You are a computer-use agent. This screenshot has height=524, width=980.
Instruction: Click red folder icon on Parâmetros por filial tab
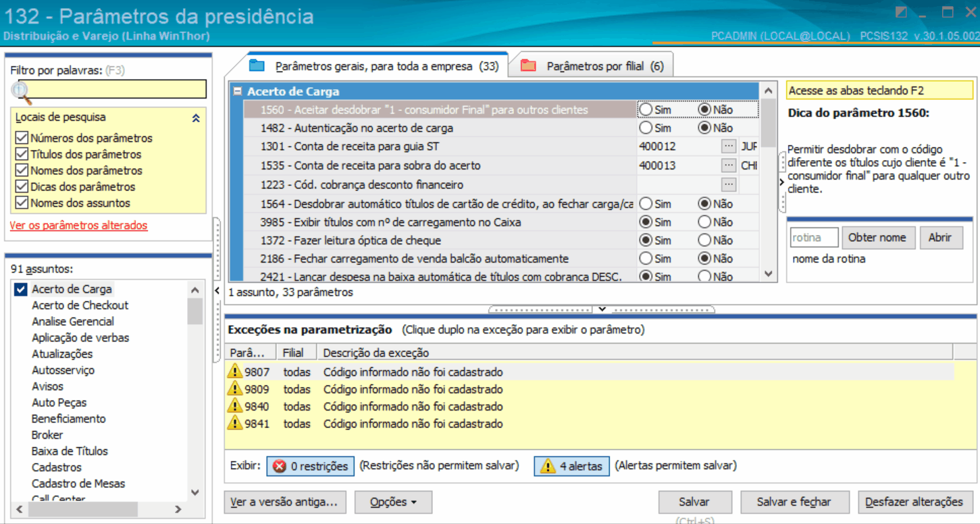tap(528, 65)
